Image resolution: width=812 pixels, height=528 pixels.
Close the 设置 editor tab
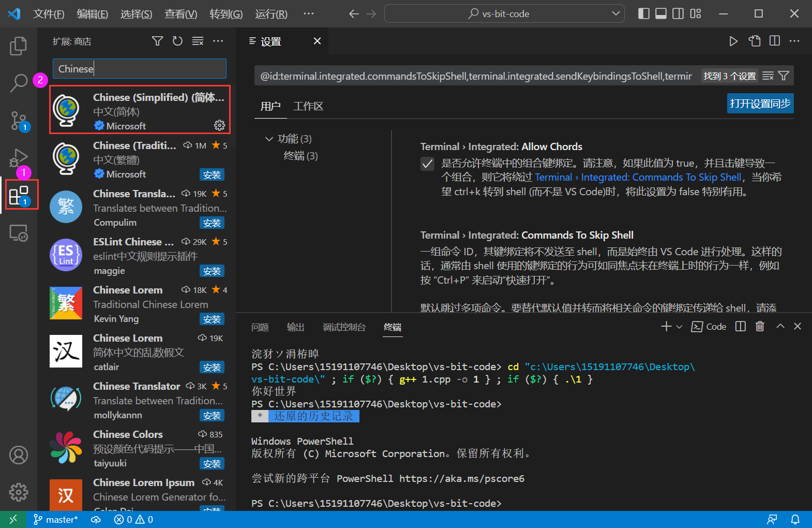point(317,41)
